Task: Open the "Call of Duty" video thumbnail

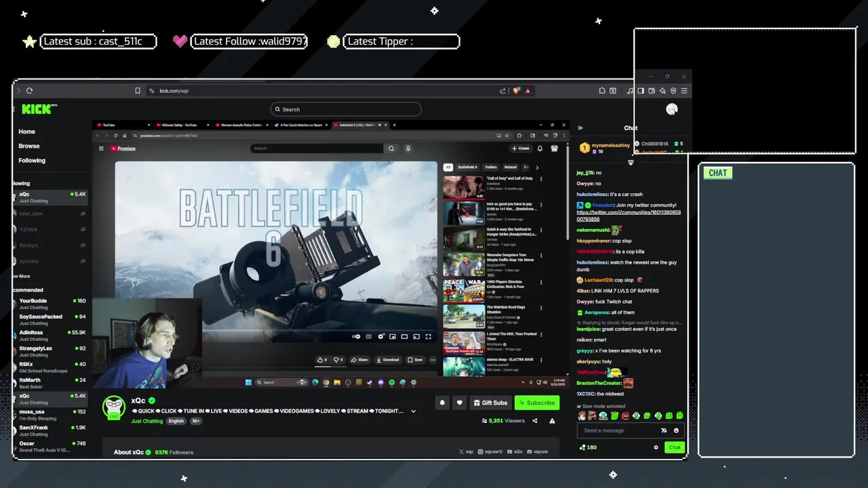Action: [x=464, y=188]
